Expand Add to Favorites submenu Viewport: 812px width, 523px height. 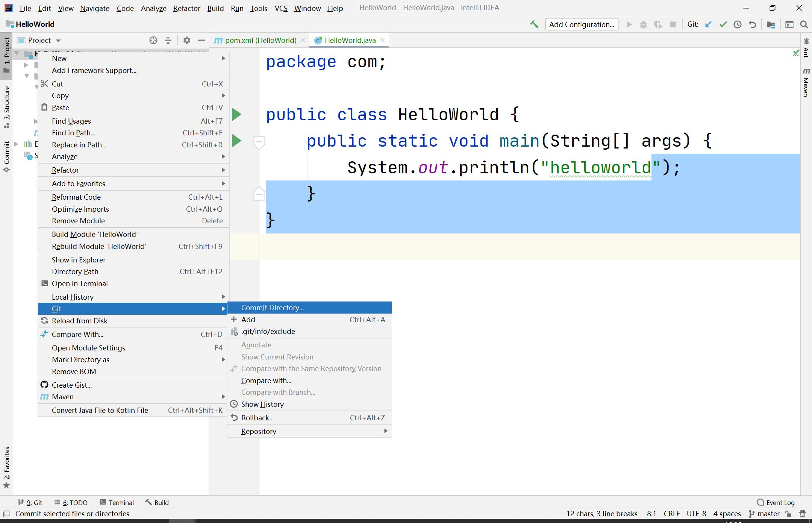133,183
